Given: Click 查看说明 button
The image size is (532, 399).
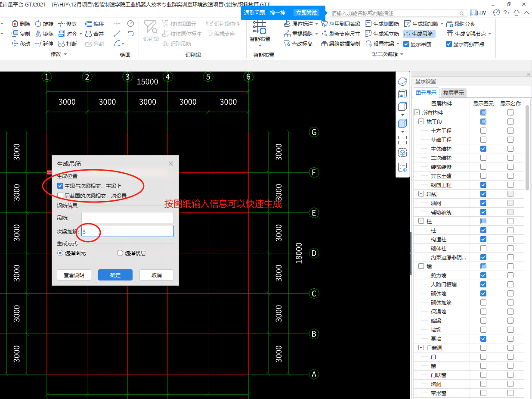Looking at the screenshot, I should pos(74,275).
